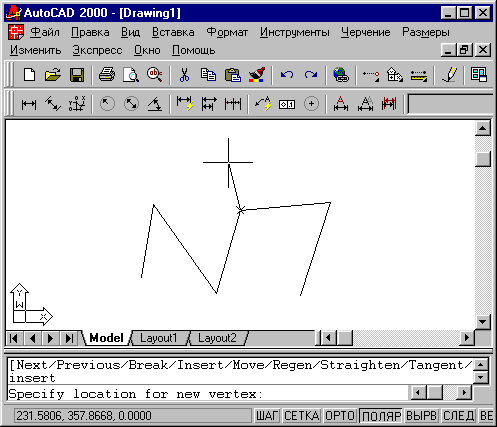Select the Linear Dimension tool
The height and width of the screenshot is (427, 497).
pos(29,104)
